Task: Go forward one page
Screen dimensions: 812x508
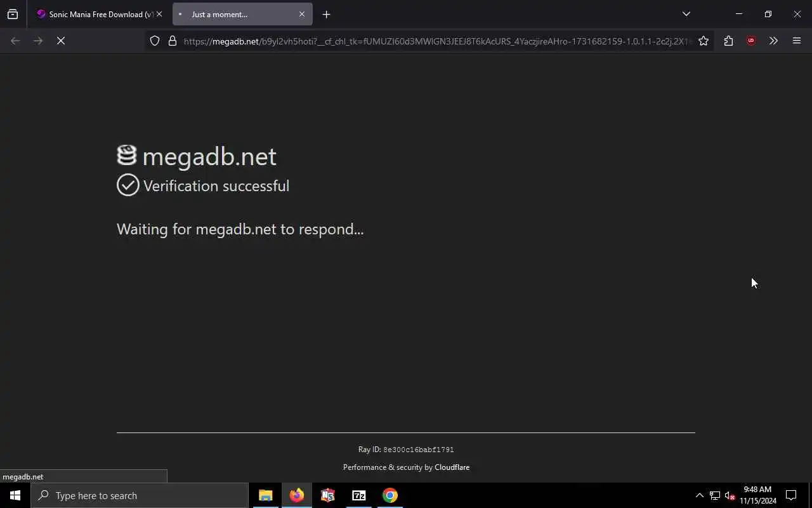Action: click(x=38, y=41)
